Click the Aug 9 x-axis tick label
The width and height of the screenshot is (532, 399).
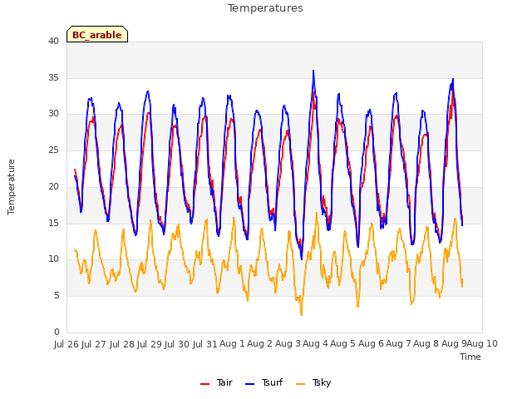tap(454, 344)
